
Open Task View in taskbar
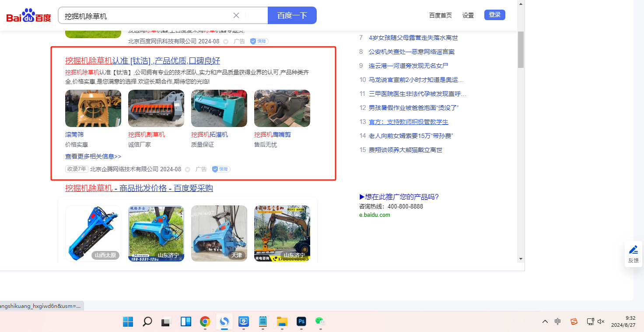pos(166,322)
